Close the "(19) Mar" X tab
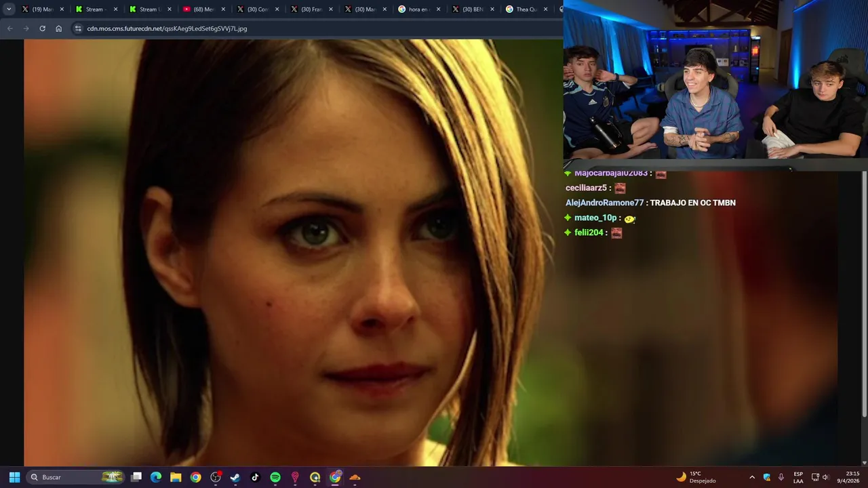868x488 pixels. point(62,9)
